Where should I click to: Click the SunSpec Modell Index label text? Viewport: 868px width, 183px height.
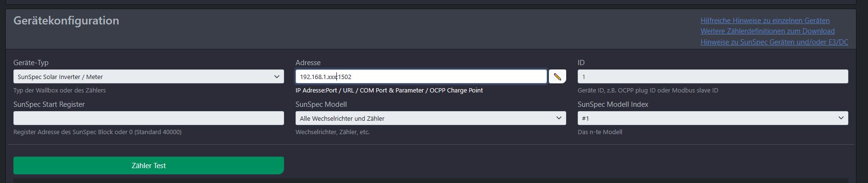click(x=613, y=104)
